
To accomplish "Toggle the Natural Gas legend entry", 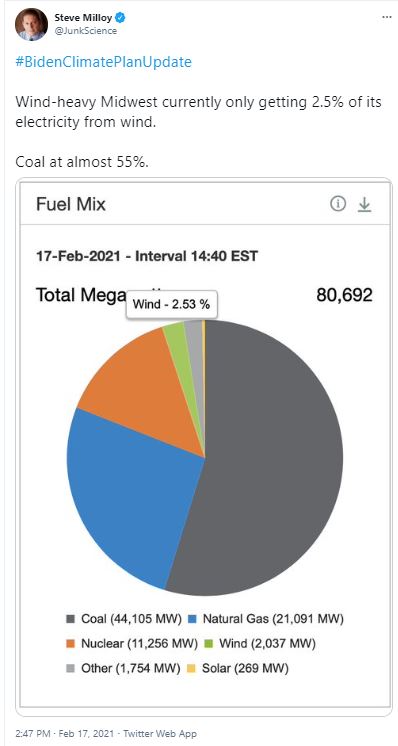I will (265, 619).
